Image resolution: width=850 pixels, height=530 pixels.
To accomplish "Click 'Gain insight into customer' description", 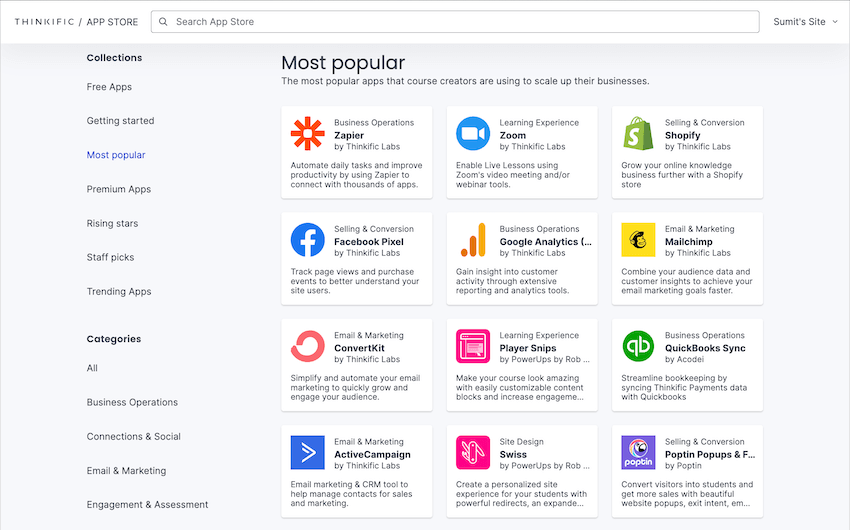I will 512,281.
